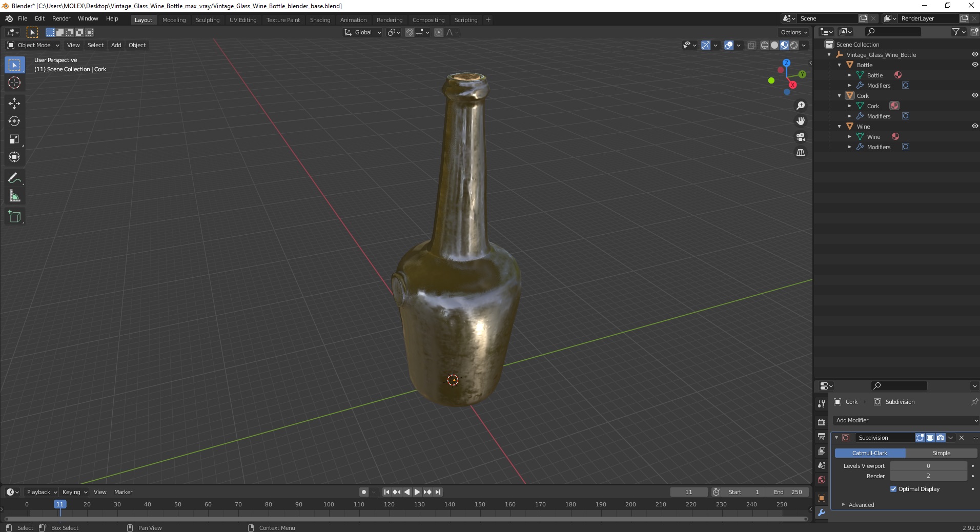
Task: Uncheck Optimal Display checkbox
Action: coord(893,489)
